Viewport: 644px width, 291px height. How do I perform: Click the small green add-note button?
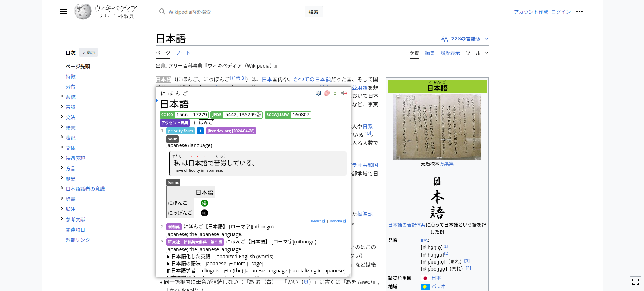(x=335, y=93)
